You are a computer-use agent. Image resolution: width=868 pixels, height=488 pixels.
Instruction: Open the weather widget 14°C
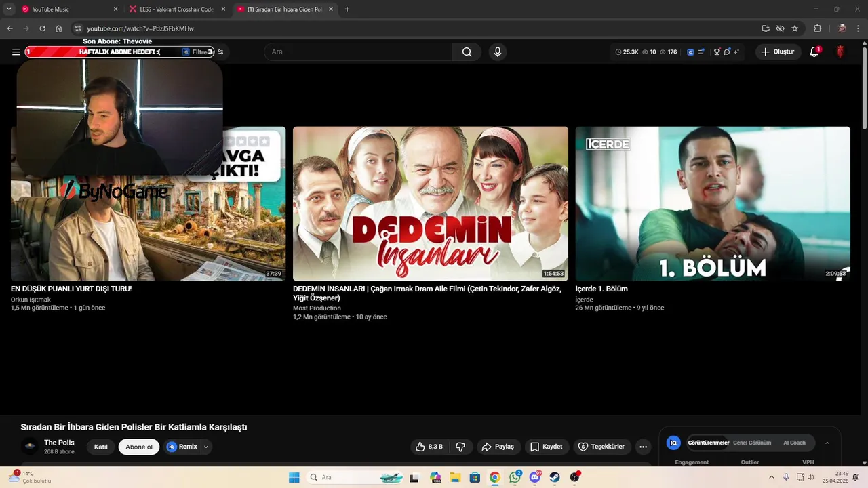[x=28, y=477]
